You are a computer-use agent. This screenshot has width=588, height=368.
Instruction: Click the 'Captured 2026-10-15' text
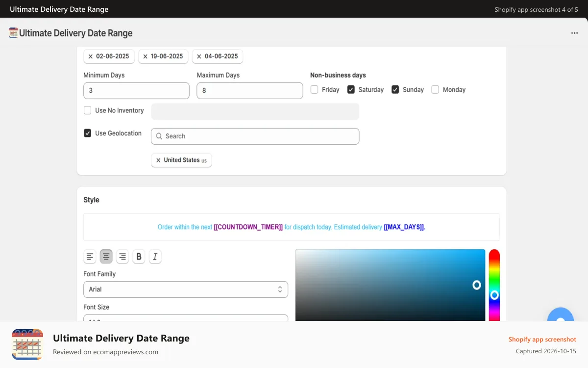point(546,351)
